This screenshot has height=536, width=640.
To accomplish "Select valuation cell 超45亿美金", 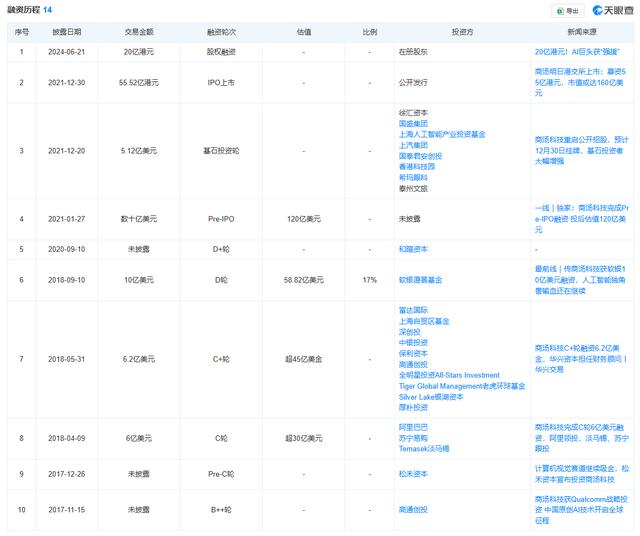I will click(x=304, y=359).
